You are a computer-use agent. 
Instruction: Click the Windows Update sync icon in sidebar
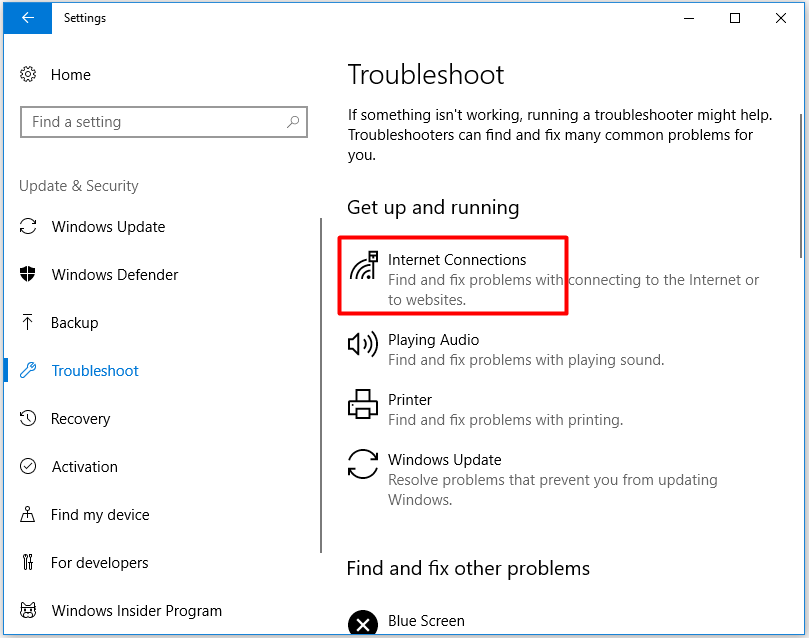point(28,227)
